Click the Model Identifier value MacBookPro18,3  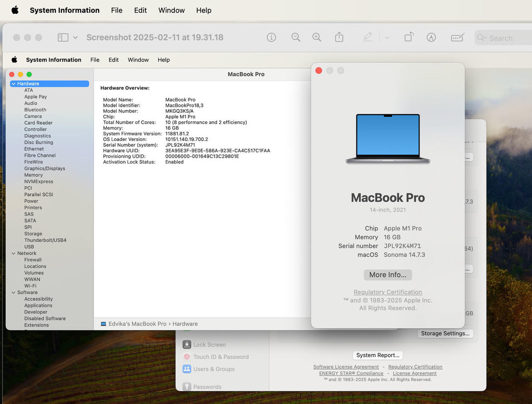[184, 105]
